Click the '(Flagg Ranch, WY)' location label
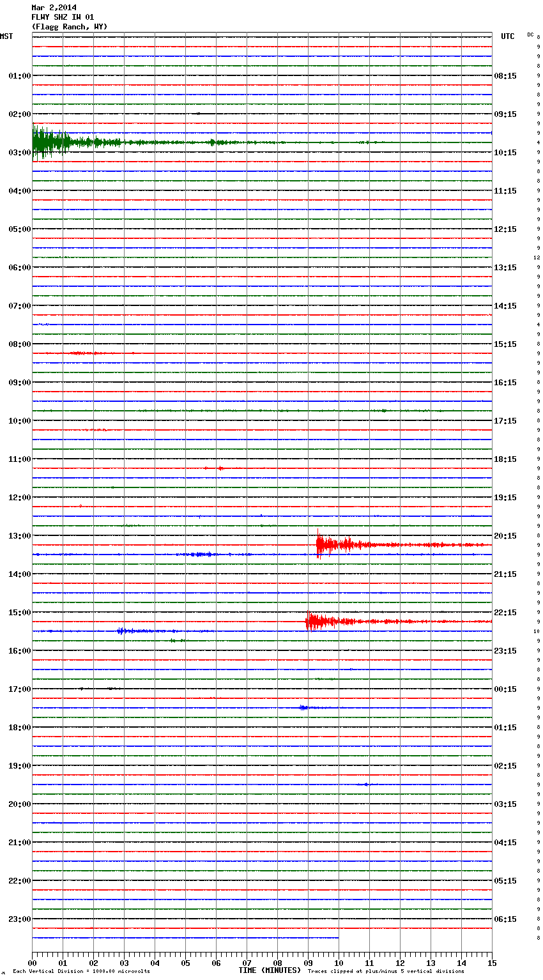Image resolution: width=543 pixels, height=980 pixels. coord(70,27)
